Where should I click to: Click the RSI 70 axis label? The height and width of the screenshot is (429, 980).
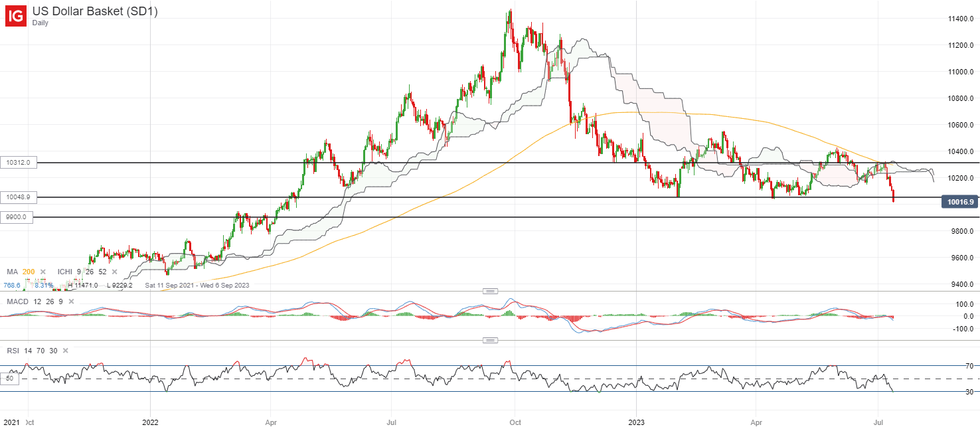(x=969, y=366)
